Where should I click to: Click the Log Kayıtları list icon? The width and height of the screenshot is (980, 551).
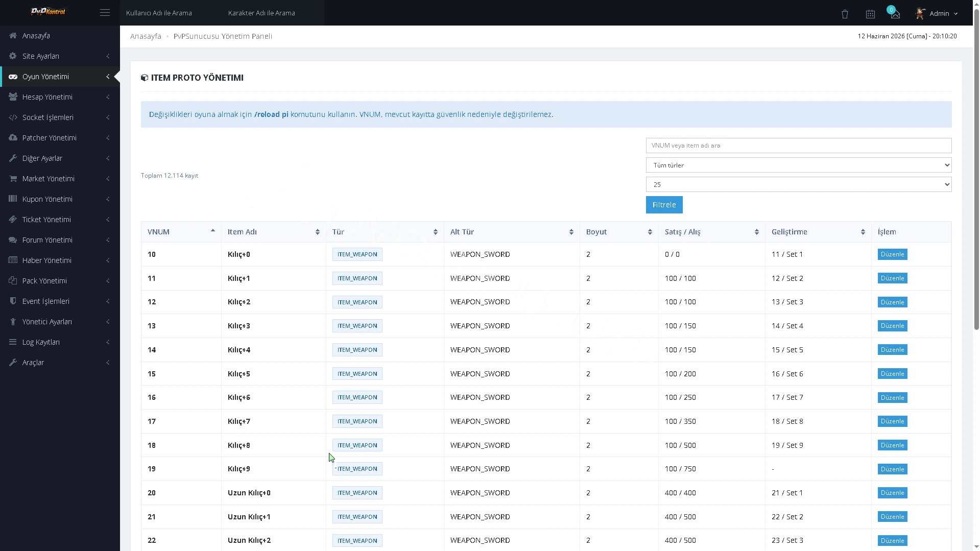13,342
